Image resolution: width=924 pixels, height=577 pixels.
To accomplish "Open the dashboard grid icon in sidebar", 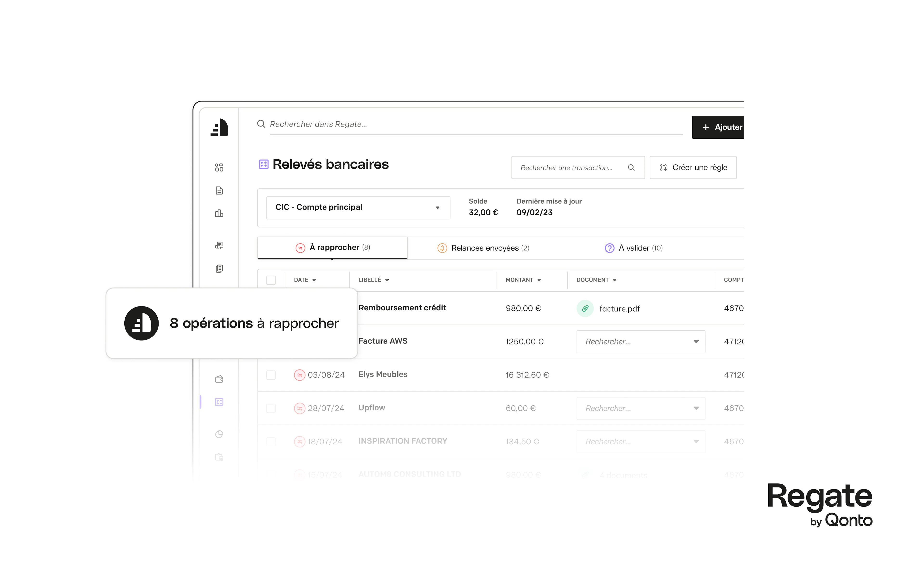I will tap(219, 167).
